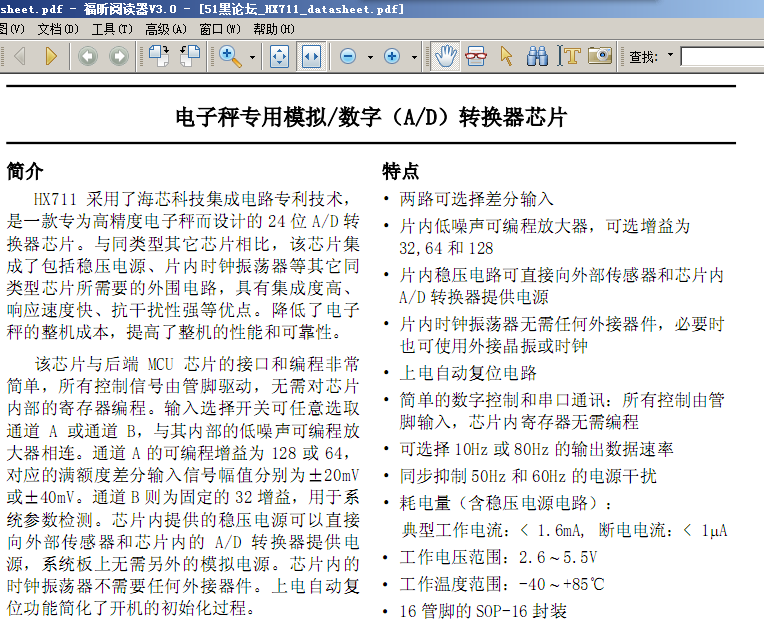
Task: Zoom in with plus button
Action: [x=392, y=57]
